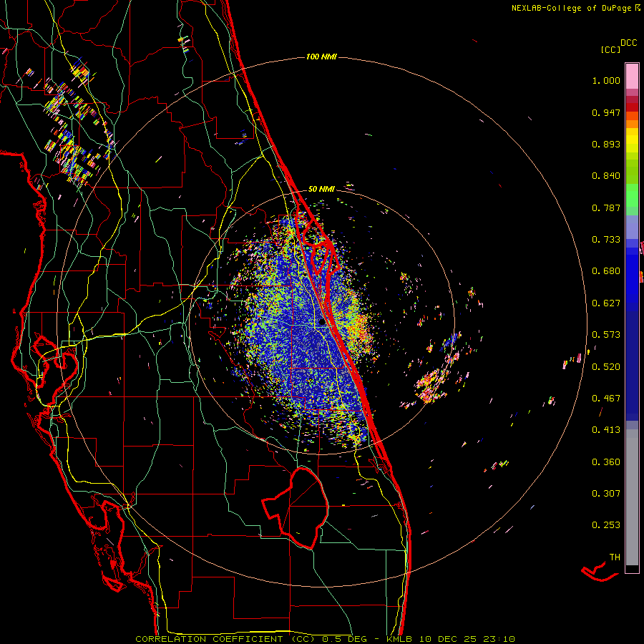Click the [CC] units label
The width and height of the screenshot is (644, 644).
(610, 49)
